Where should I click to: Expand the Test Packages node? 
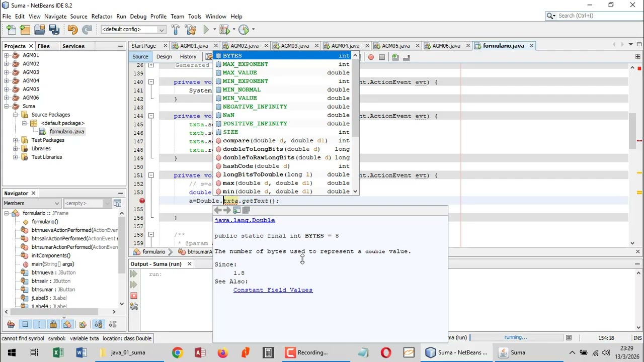(15, 140)
